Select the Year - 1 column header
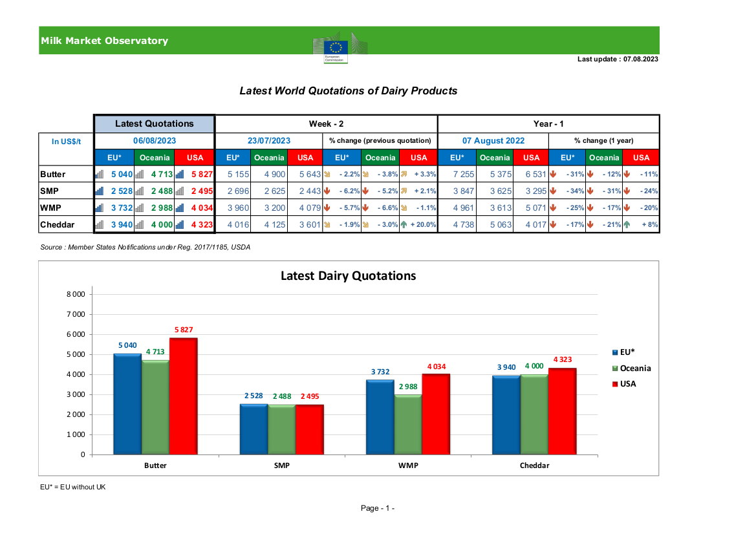This screenshot has height=534, width=756. (548, 124)
